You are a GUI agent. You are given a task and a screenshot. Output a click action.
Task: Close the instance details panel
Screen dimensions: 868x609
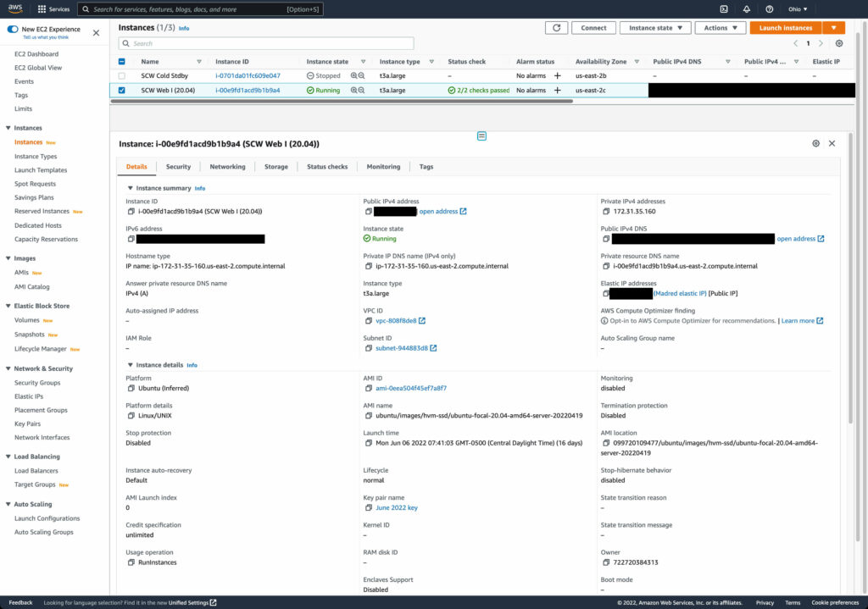[x=832, y=143]
